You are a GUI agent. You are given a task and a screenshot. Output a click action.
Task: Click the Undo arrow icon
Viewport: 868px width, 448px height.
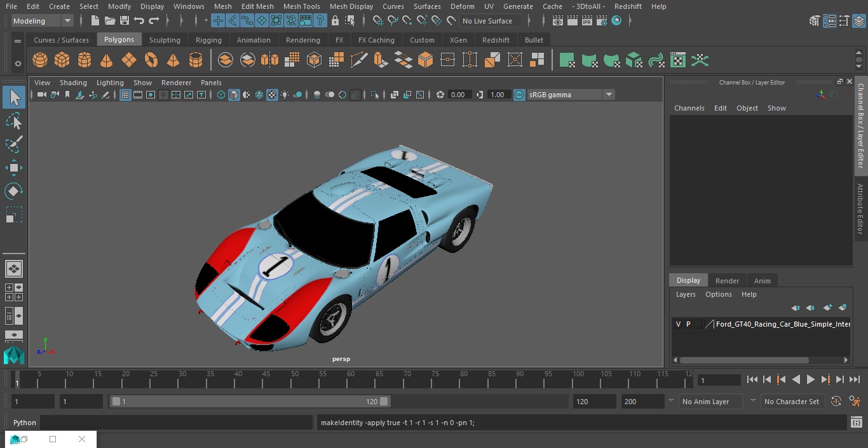tap(139, 21)
